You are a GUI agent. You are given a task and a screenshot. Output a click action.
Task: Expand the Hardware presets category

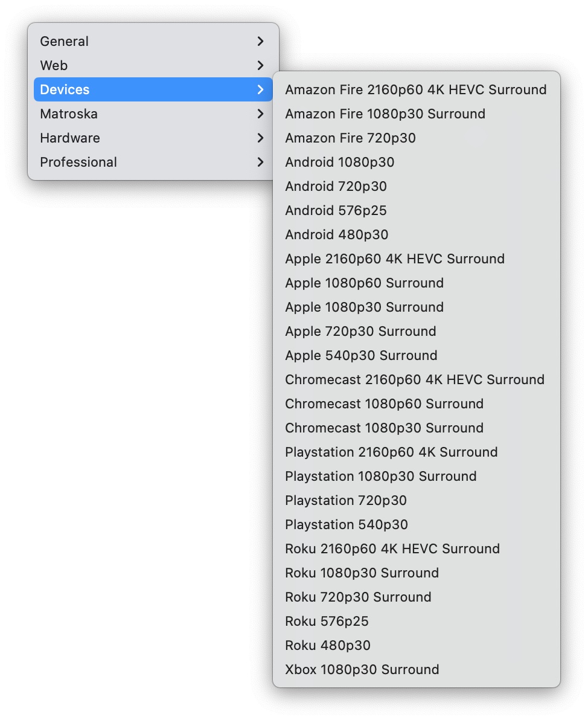pyautogui.click(x=153, y=138)
